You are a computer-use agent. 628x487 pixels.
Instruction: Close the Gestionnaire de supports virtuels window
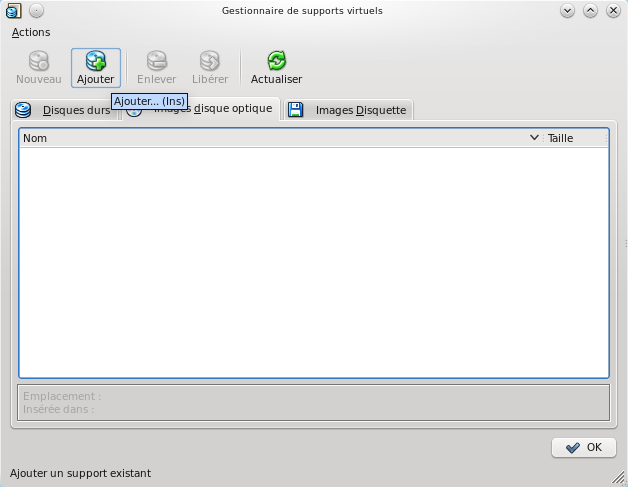point(612,11)
